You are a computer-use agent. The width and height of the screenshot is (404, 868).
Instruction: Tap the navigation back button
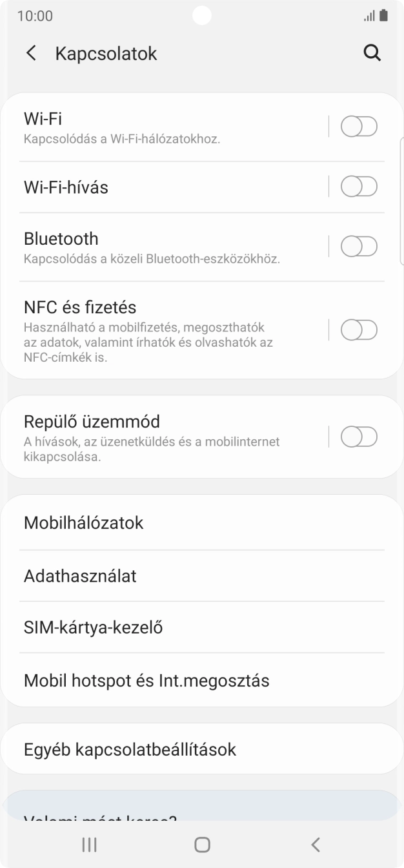(x=316, y=844)
